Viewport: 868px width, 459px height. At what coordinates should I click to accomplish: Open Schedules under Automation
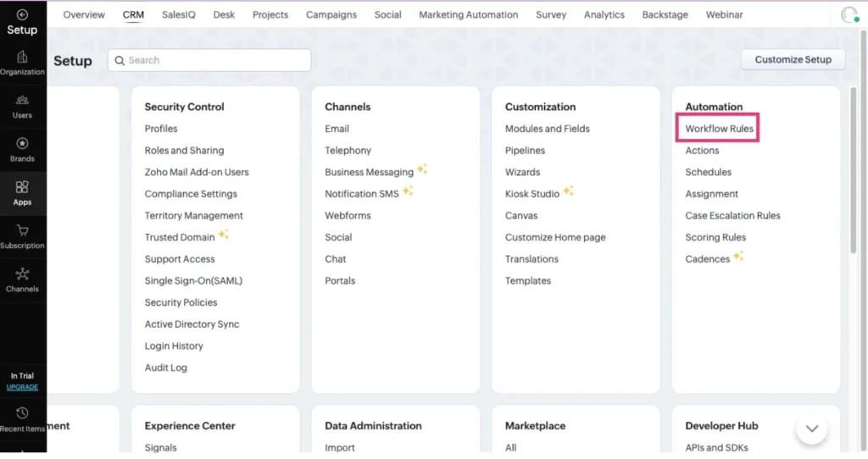pyautogui.click(x=708, y=172)
